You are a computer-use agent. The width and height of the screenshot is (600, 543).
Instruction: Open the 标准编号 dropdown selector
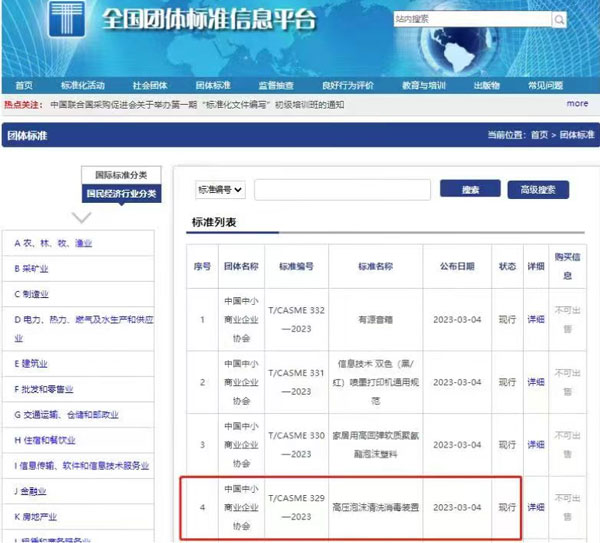coord(220,189)
